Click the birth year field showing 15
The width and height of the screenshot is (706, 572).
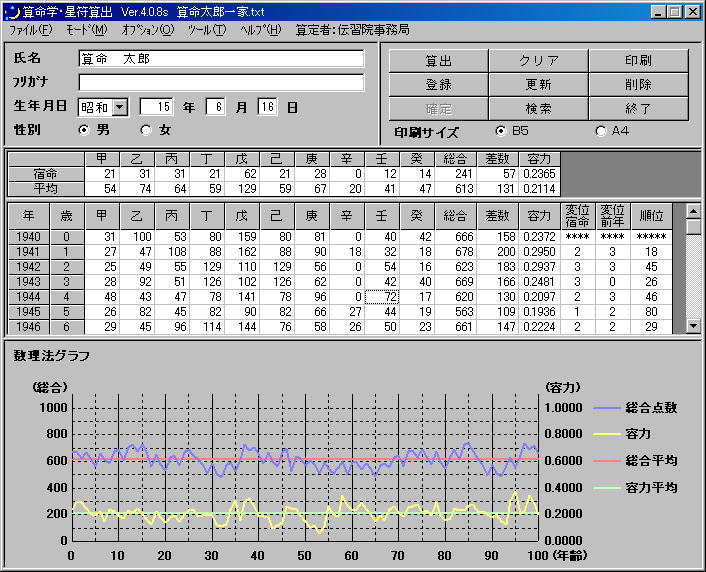click(156, 107)
